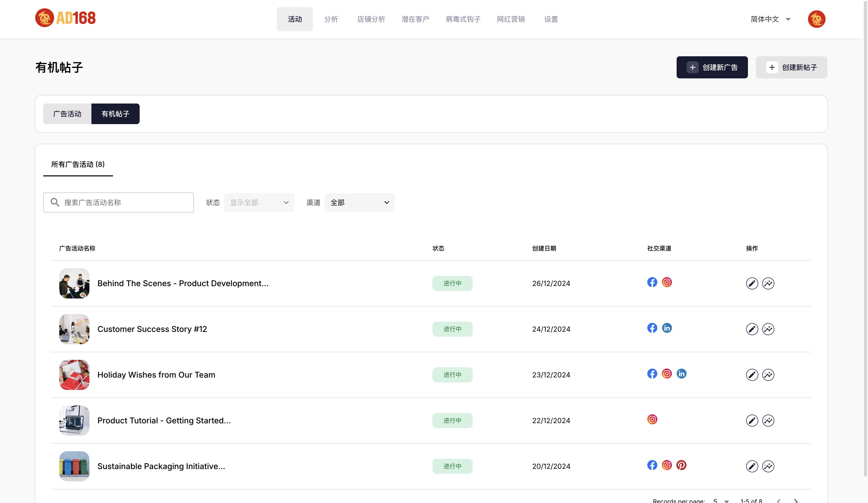Go to previous page of records
The width and height of the screenshot is (868, 503).
[x=778, y=500]
